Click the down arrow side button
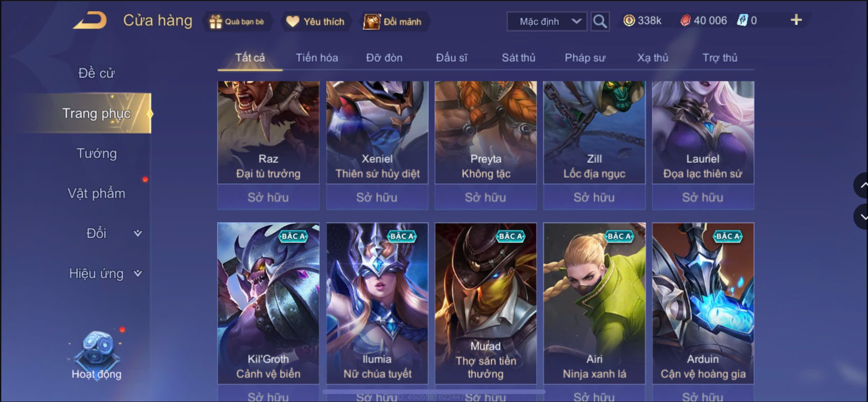This screenshot has height=402, width=868. [x=862, y=217]
